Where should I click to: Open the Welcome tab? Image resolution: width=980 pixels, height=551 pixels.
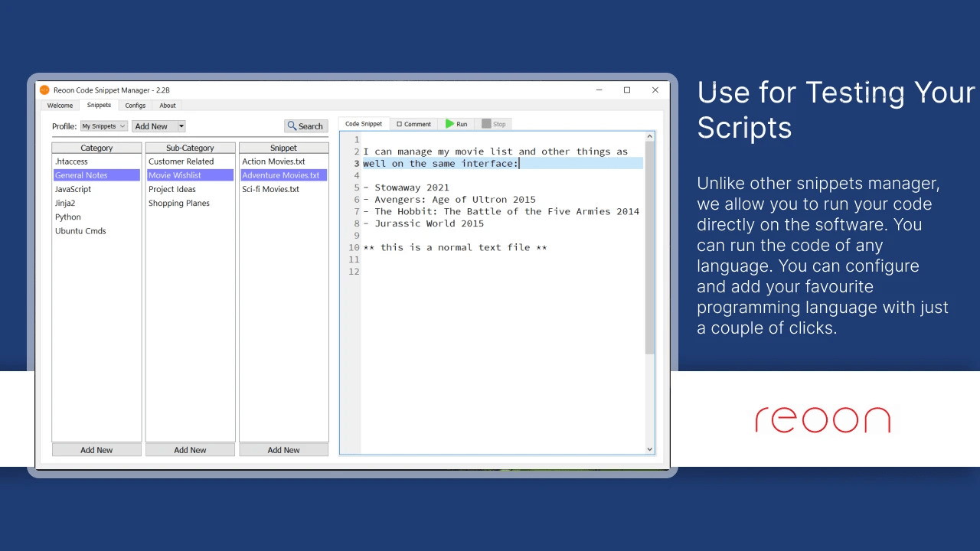60,106
